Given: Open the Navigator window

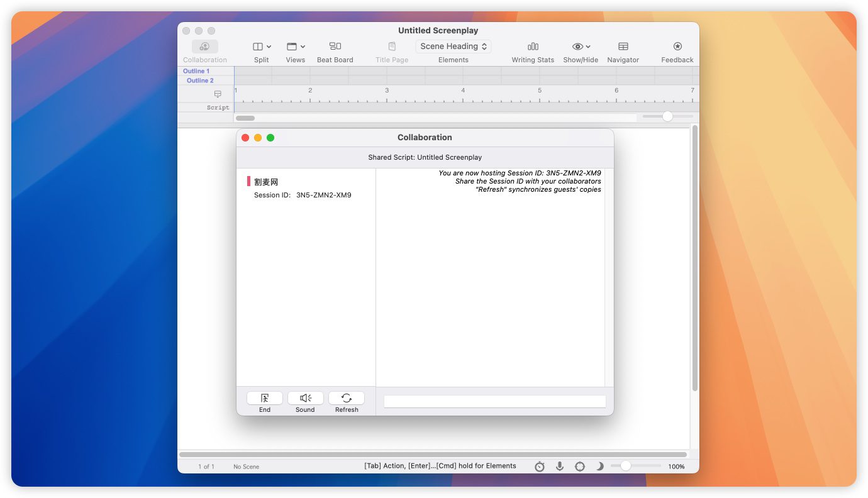Looking at the screenshot, I should pos(623,47).
